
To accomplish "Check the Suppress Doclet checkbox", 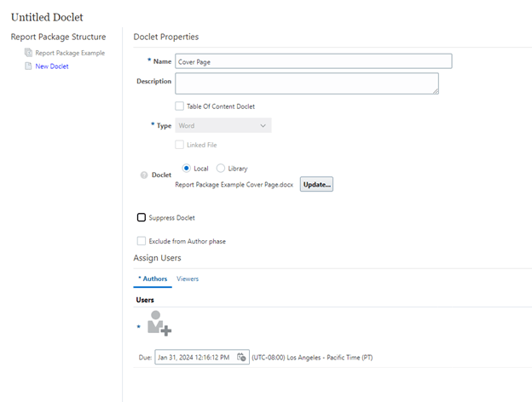I will [x=142, y=218].
